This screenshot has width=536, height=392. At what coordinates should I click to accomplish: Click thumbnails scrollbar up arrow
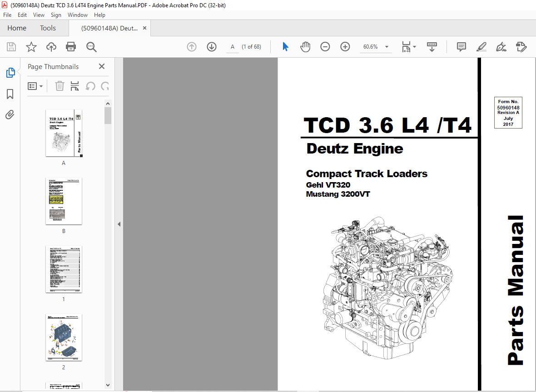(108, 104)
